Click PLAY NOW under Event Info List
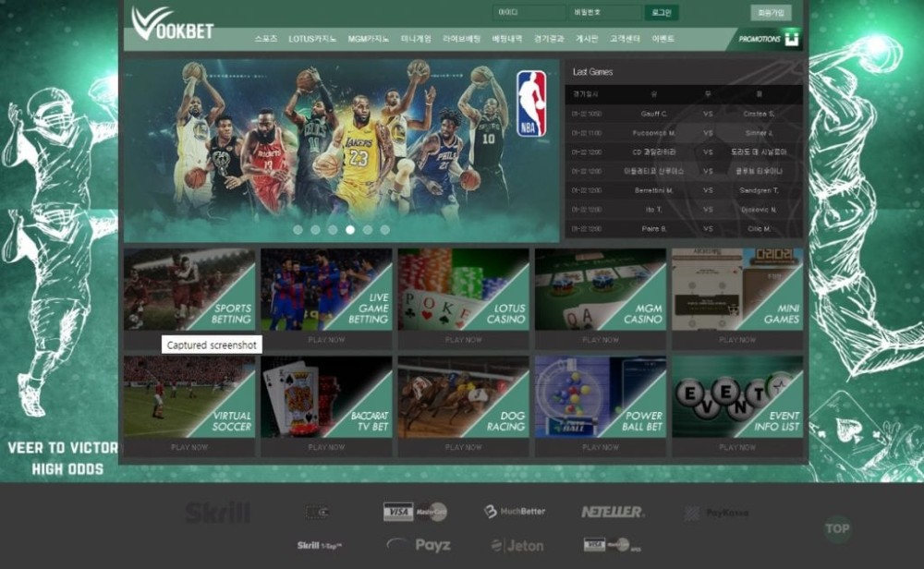The width and height of the screenshot is (924, 569). (x=737, y=447)
